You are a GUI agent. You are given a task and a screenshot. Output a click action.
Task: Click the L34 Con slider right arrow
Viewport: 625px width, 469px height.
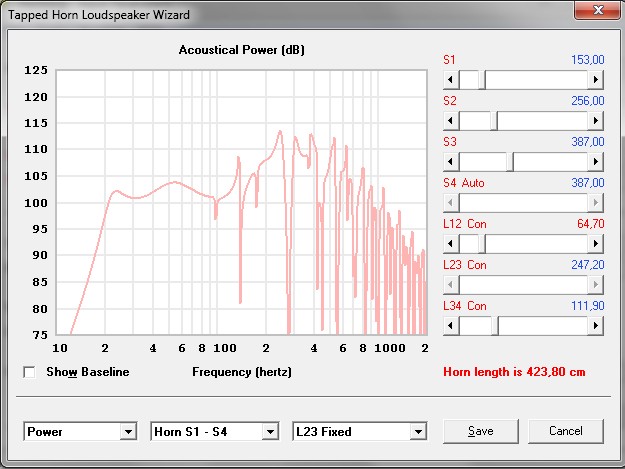[596, 326]
